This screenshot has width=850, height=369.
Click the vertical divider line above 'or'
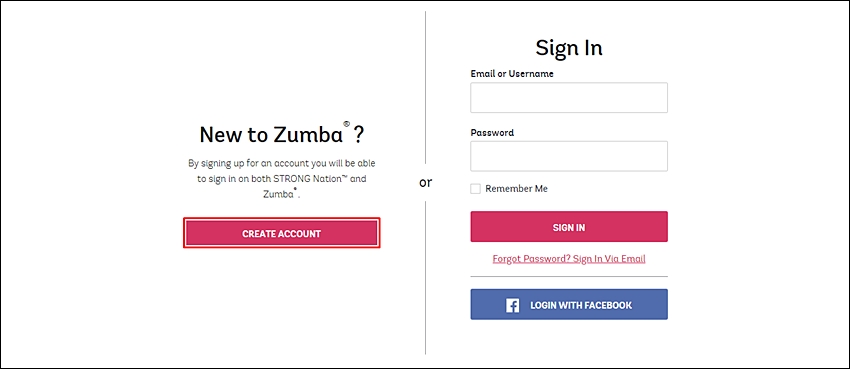click(x=426, y=87)
